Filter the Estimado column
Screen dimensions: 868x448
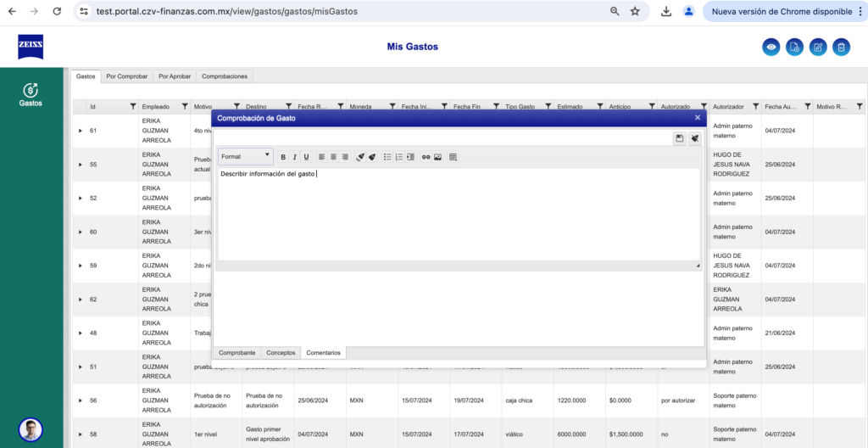click(x=599, y=106)
